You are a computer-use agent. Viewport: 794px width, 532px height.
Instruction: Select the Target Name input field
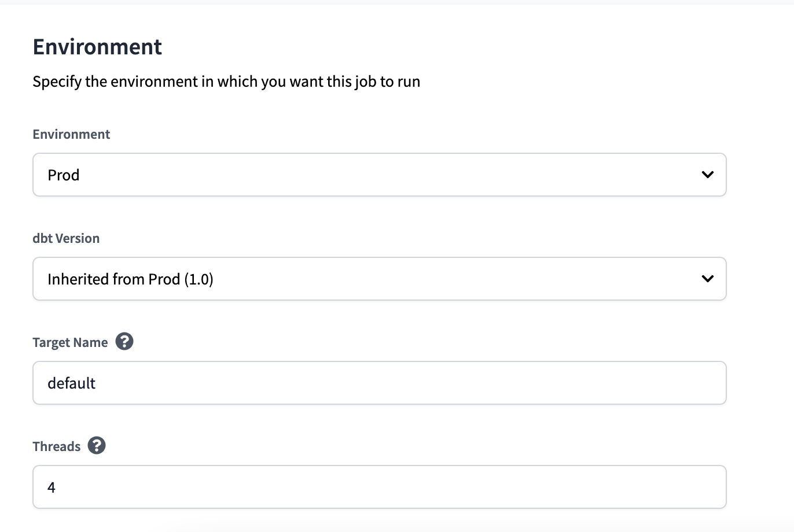tap(380, 383)
